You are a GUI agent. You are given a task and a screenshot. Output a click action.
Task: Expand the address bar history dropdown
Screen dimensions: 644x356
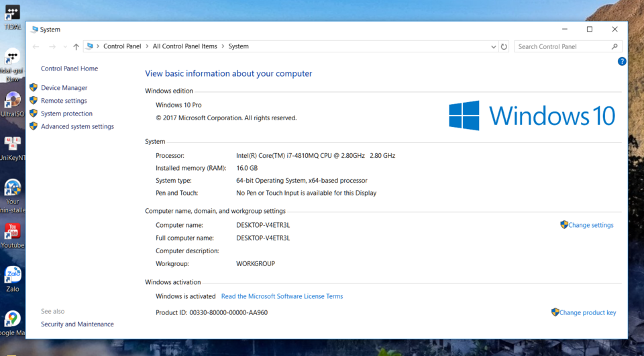[x=493, y=46]
